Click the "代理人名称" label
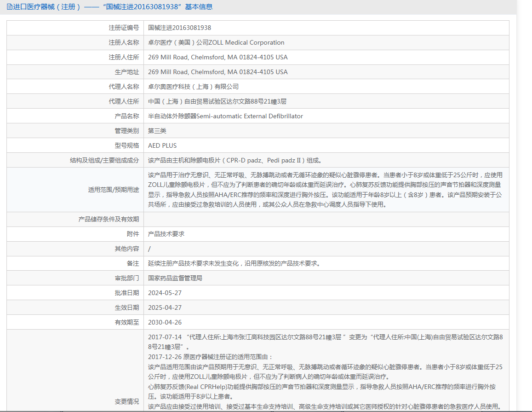Screen dimensions: 532x412 pos(124,87)
